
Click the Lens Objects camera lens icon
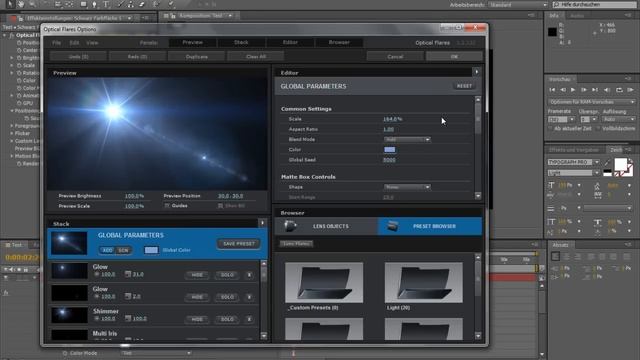pyautogui.click(x=290, y=226)
